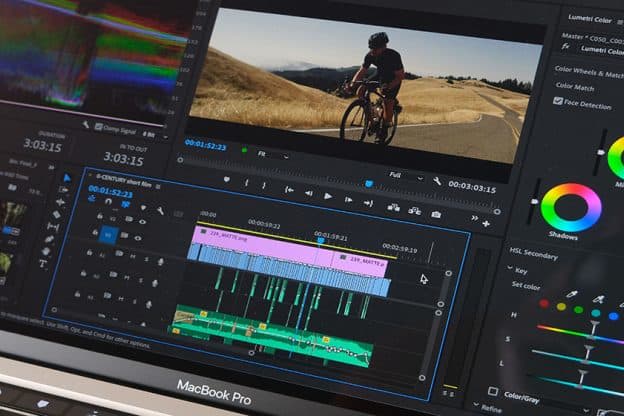Click the Shadows color wheel
Screen dimensions: 624x416
571,209
